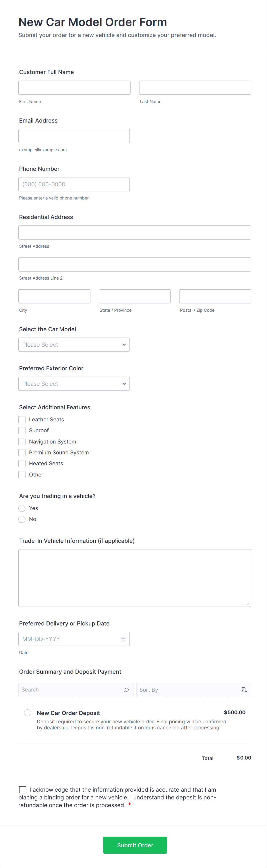Check the Leather Seats option

(22, 420)
